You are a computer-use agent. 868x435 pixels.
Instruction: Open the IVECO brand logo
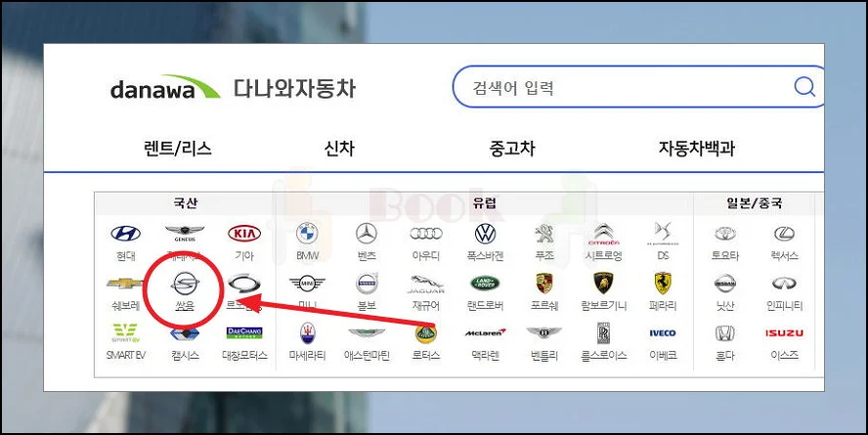[x=663, y=333]
